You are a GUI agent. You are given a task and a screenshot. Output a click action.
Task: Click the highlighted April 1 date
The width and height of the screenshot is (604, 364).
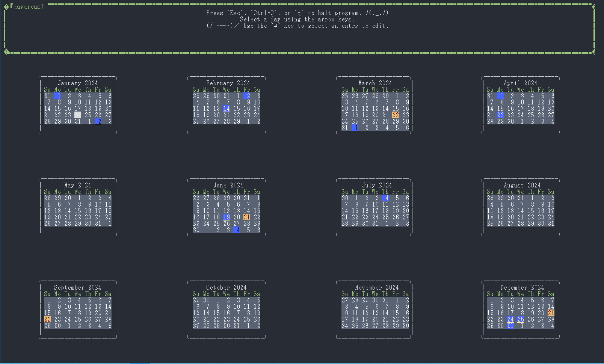point(500,96)
